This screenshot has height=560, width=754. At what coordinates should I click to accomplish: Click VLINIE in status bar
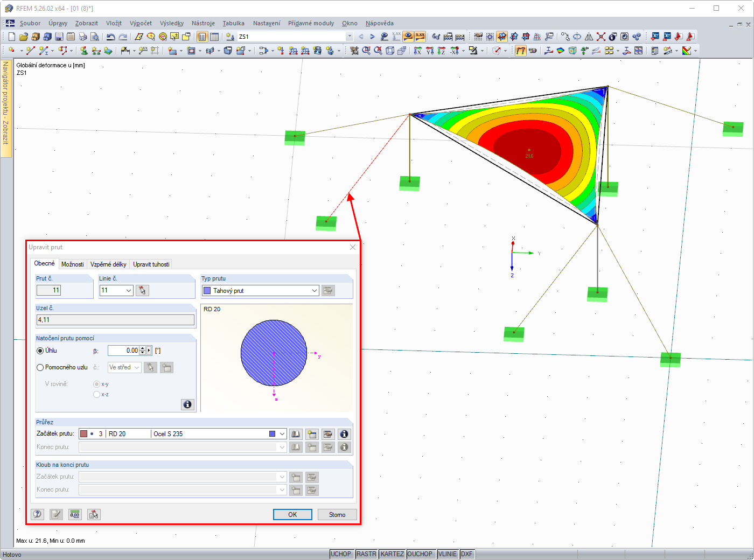448,554
